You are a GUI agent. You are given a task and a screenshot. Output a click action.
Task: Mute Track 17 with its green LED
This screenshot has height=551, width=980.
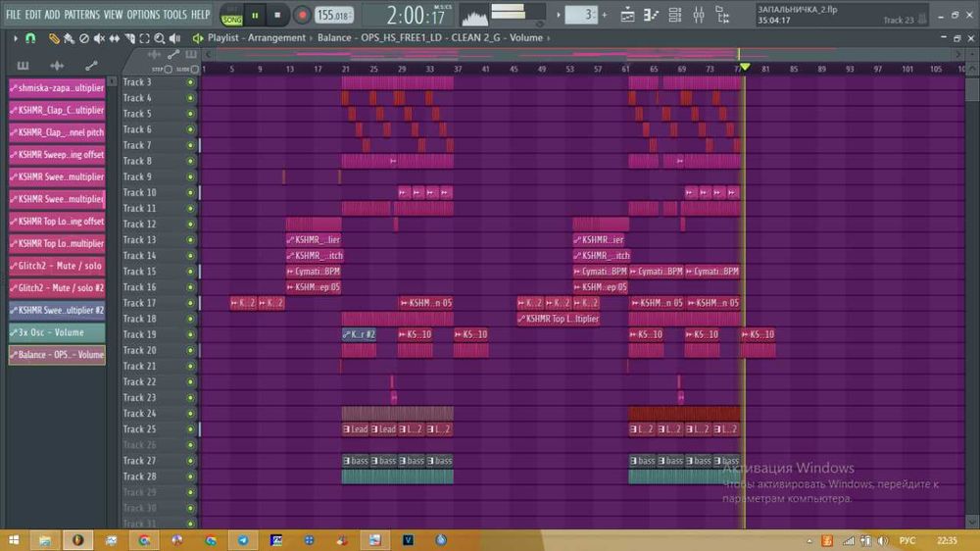pyautogui.click(x=190, y=303)
